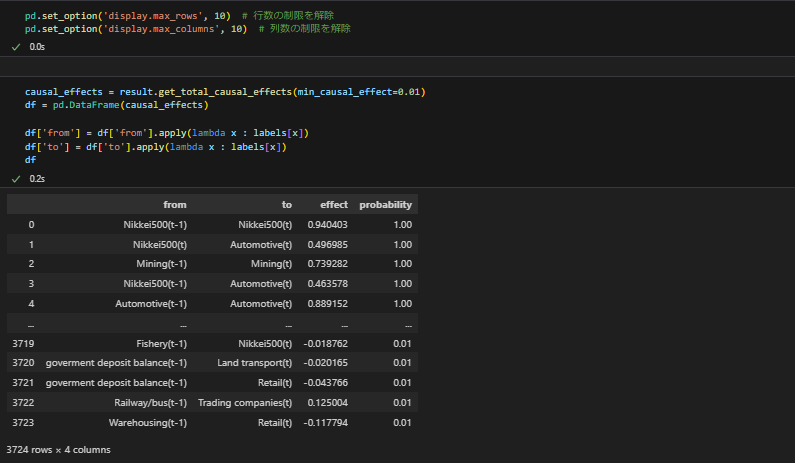This screenshot has width=795, height=463.
Task: Click the green checkmark beside 0.0s
Action: pyautogui.click(x=16, y=47)
